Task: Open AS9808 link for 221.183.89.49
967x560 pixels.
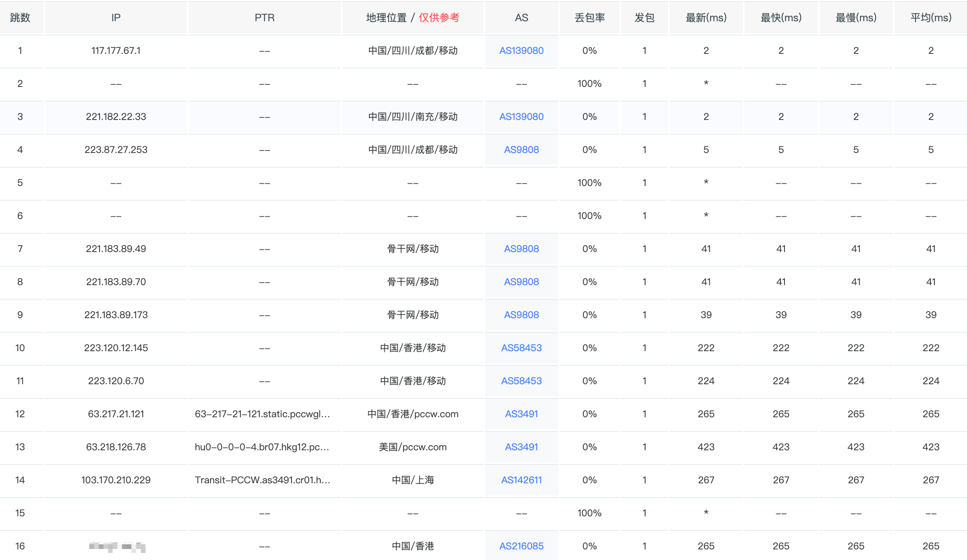Action: (521, 249)
